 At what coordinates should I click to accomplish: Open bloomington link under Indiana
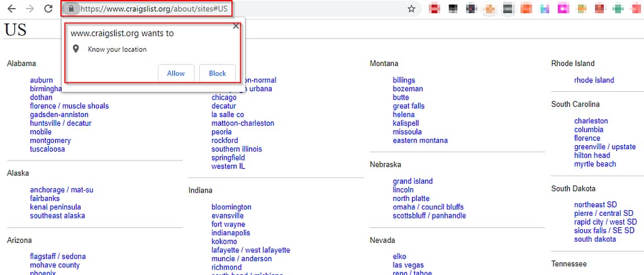point(231,207)
